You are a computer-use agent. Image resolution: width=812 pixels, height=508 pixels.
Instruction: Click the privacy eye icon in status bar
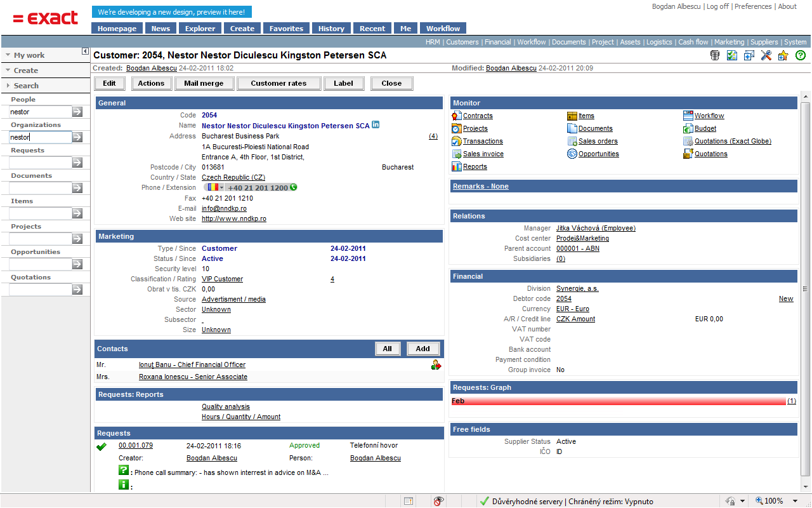point(439,501)
